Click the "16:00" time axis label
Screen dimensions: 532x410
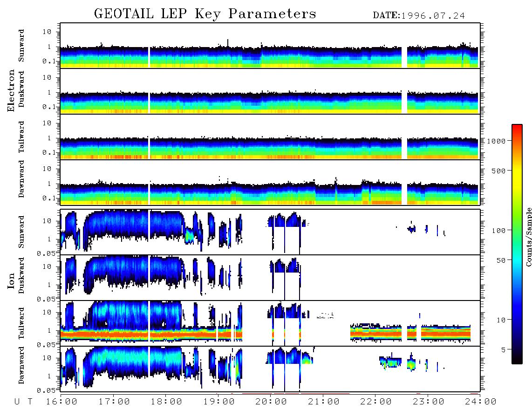coord(62,402)
